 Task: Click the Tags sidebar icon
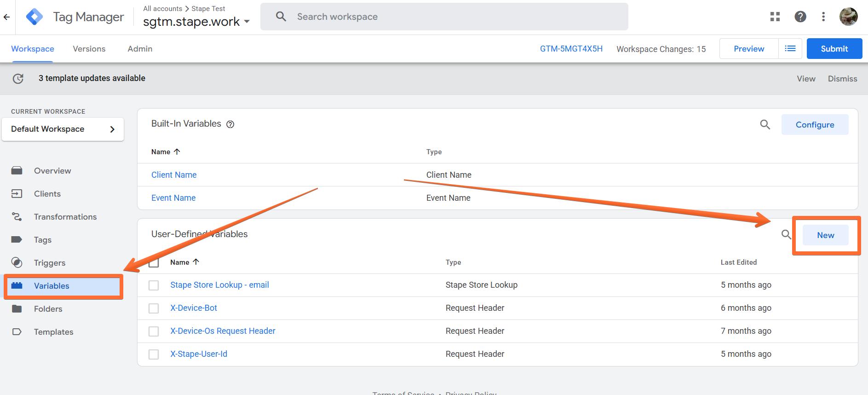pyautogui.click(x=17, y=239)
